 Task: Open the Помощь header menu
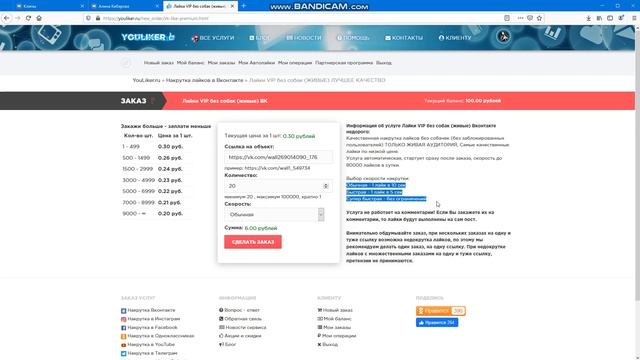point(353,38)
